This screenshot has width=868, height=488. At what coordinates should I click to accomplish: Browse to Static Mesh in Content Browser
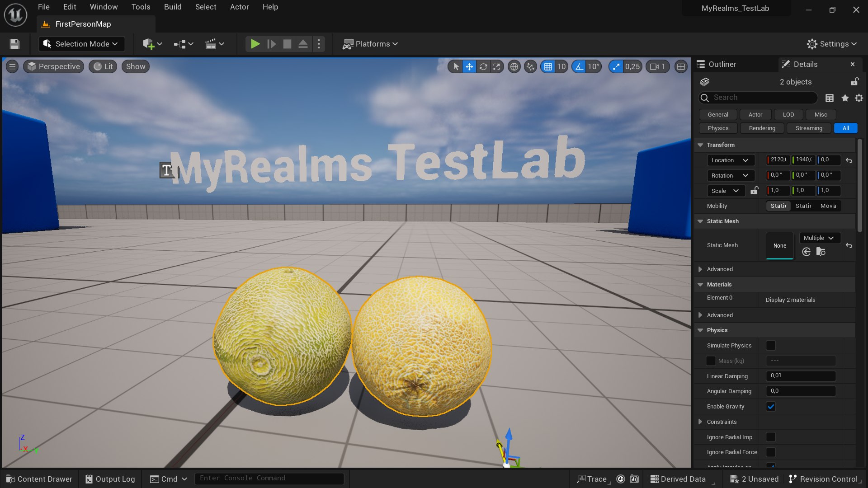(x=821, y=252)
